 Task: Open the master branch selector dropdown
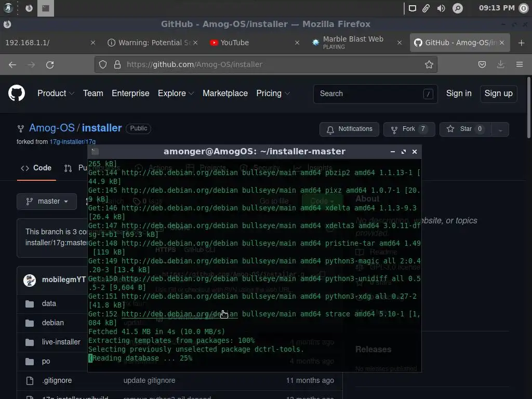(x=47, y=202)
